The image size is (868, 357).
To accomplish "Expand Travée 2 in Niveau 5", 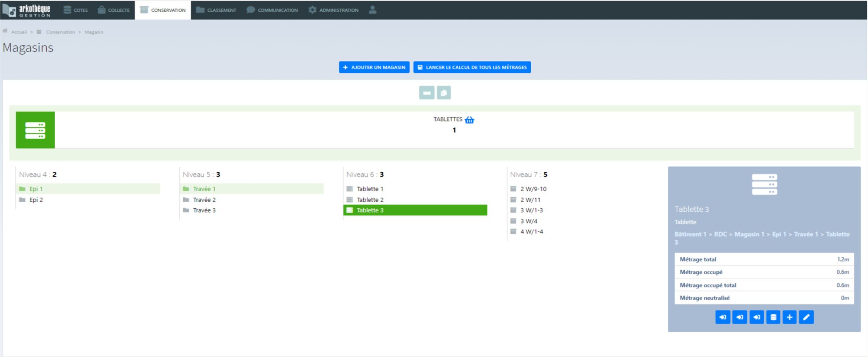I will [204, 200].
